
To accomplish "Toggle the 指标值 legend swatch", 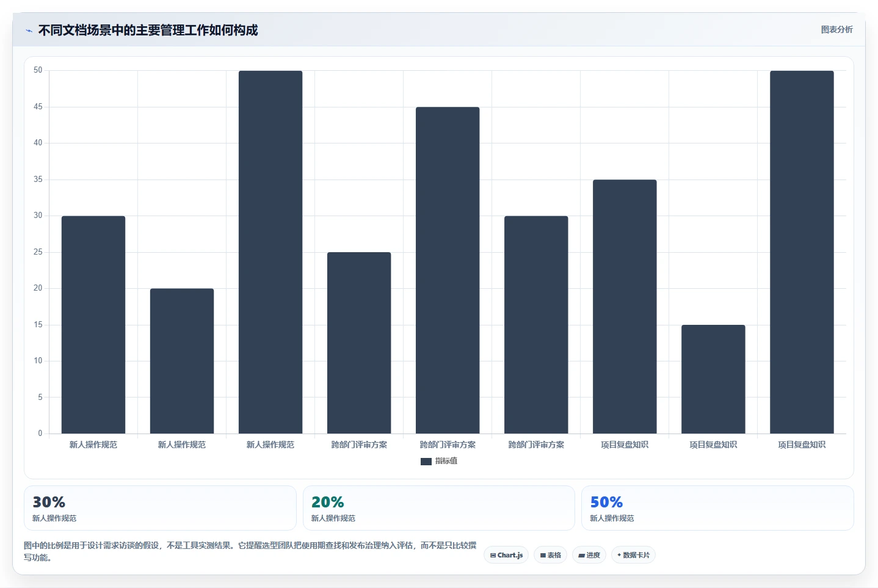I will (x=426, y=462).
